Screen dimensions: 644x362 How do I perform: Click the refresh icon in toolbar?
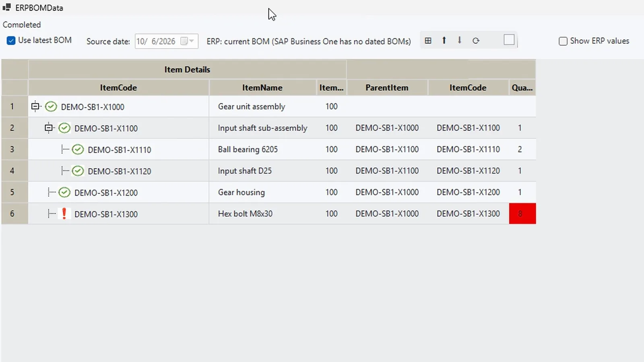(x=476, y=41)
